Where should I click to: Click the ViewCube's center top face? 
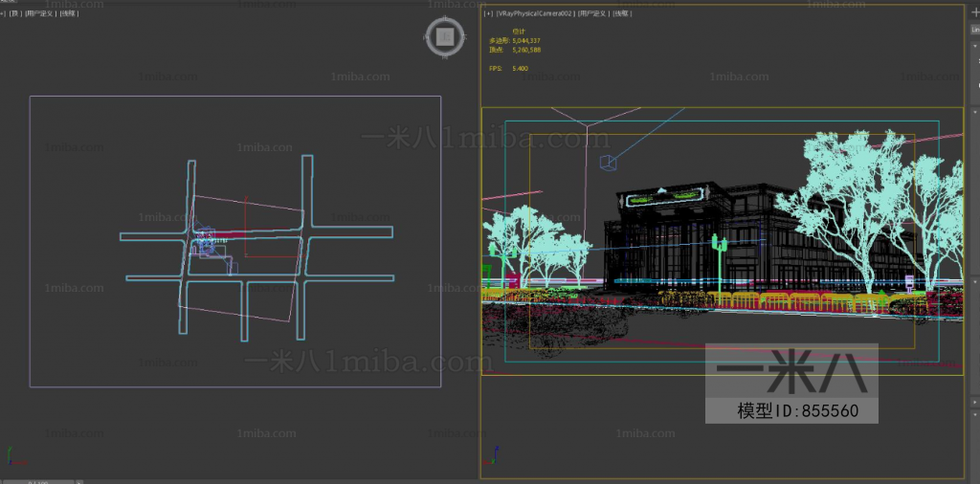pyautogui.click(x=444, y=36)
